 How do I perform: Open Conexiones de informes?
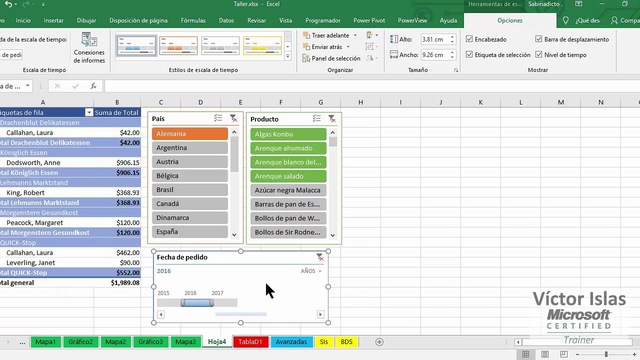(x=89, y=48)
